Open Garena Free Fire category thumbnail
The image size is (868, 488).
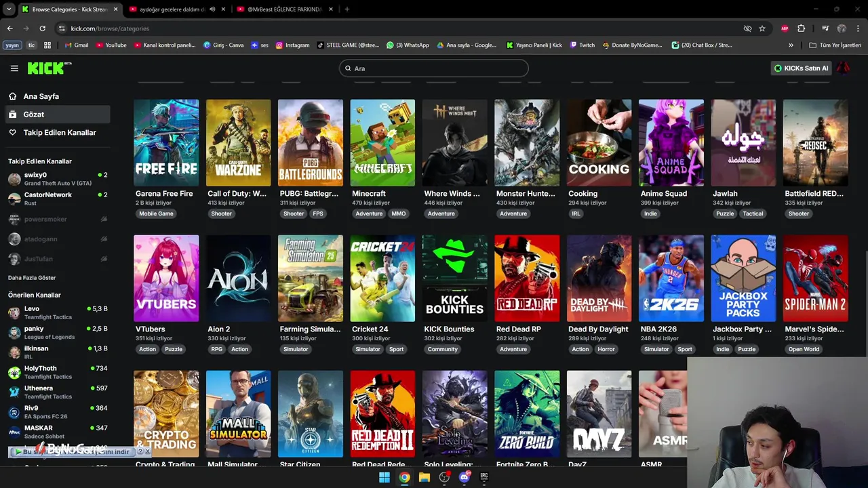pos(166,143)
